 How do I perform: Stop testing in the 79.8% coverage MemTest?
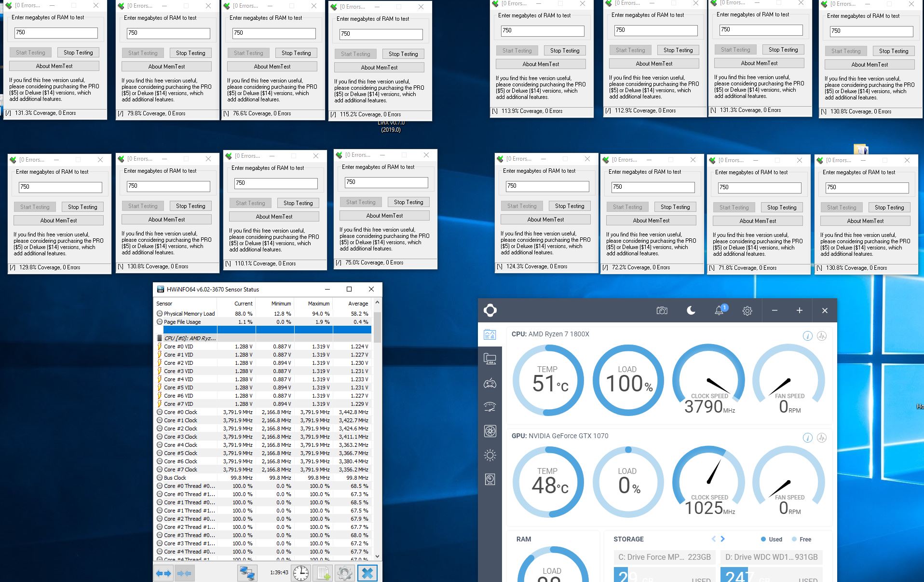point(190,53)
